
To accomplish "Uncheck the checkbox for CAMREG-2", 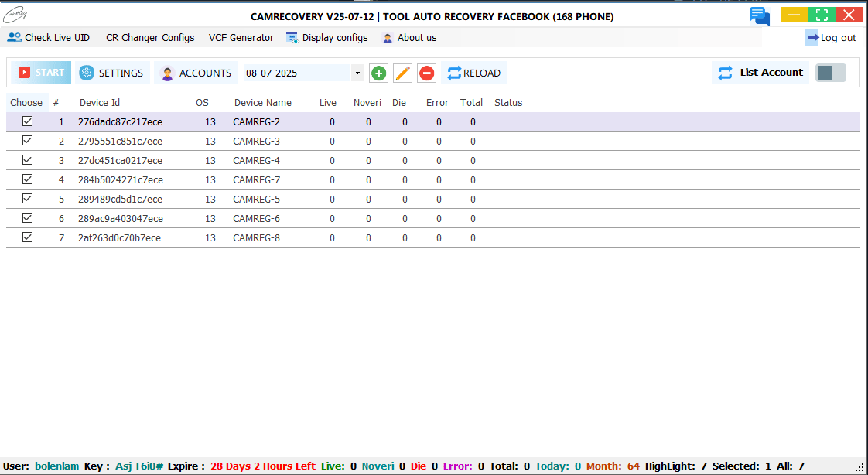I will pos(28,121).
